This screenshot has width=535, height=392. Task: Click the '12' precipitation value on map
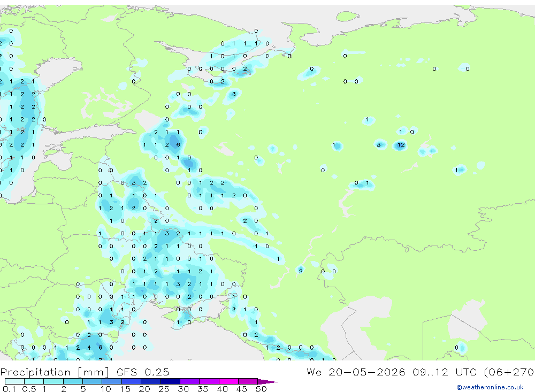pos(401,144)
